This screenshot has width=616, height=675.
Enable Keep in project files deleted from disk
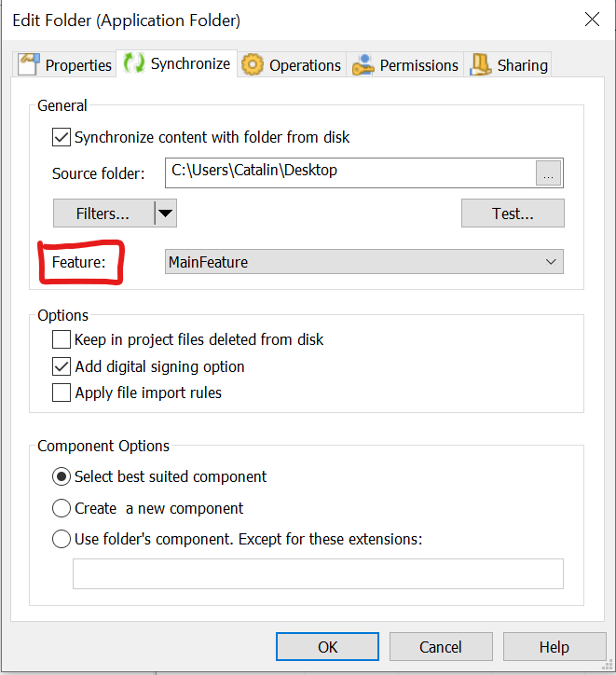click(62, 339)
